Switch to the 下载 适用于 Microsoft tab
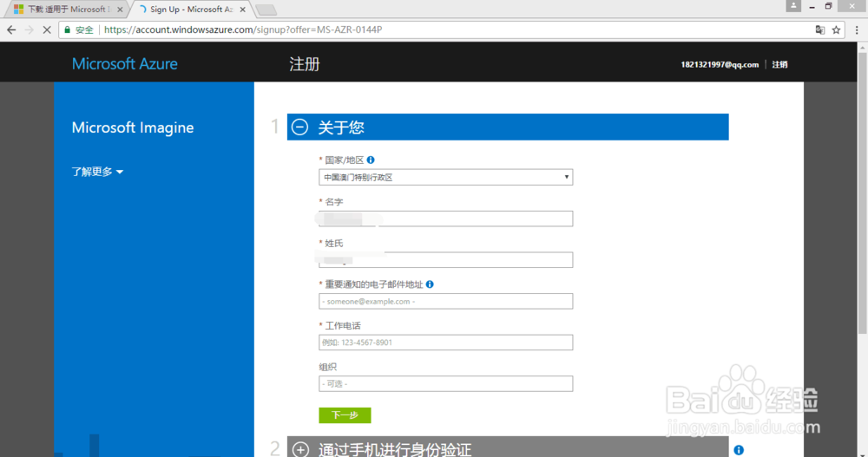Screen dimensions: 868x457 [x=68, y=10]
